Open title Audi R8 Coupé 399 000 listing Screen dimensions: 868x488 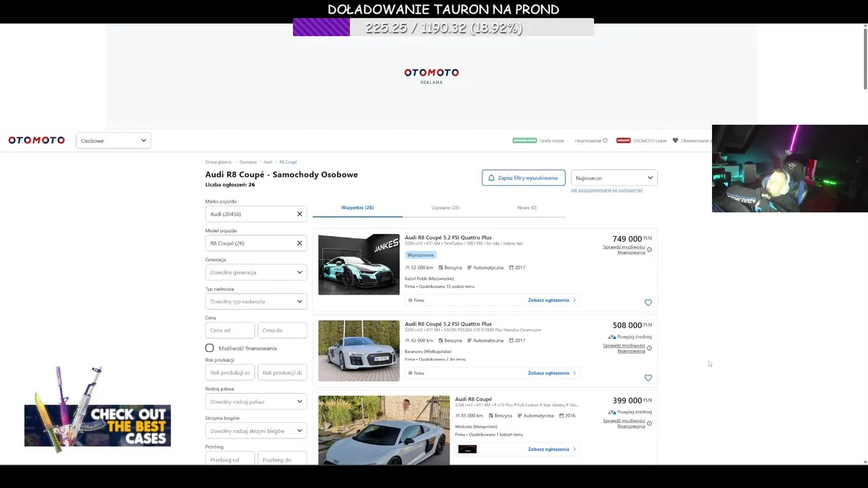click(473, 399)
